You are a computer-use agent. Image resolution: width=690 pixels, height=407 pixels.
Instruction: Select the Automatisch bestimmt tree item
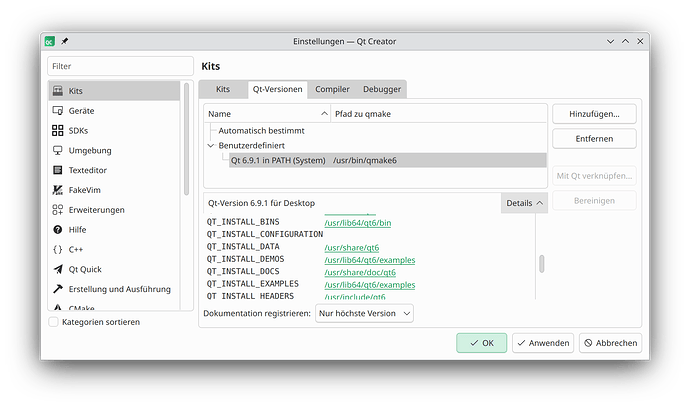pos(261,131)
